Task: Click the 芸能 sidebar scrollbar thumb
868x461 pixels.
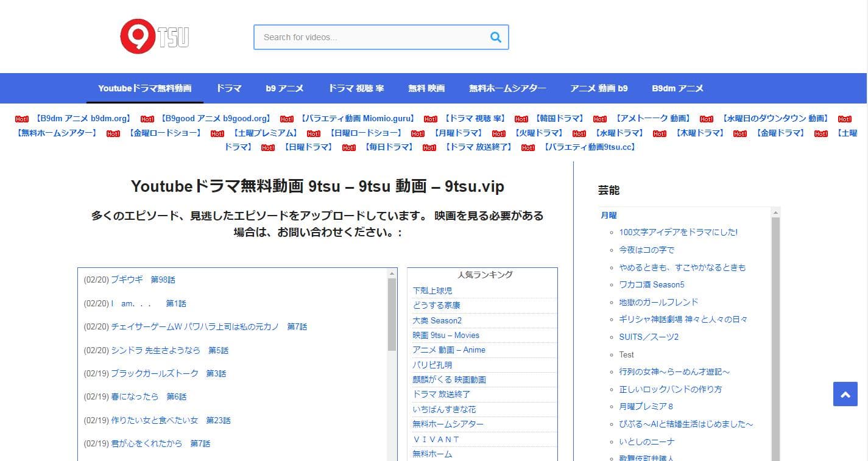Action: pyautogui.click(x=775, y=339)
